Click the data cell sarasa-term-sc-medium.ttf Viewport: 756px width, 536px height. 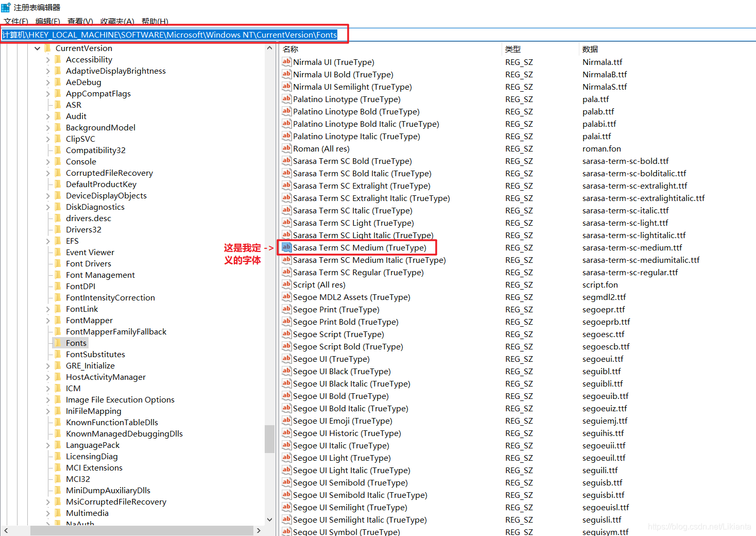click(x=632, y=247)
